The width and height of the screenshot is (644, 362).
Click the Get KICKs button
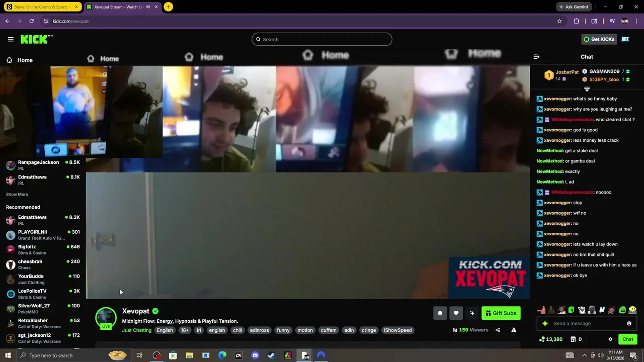coord(599,39)
